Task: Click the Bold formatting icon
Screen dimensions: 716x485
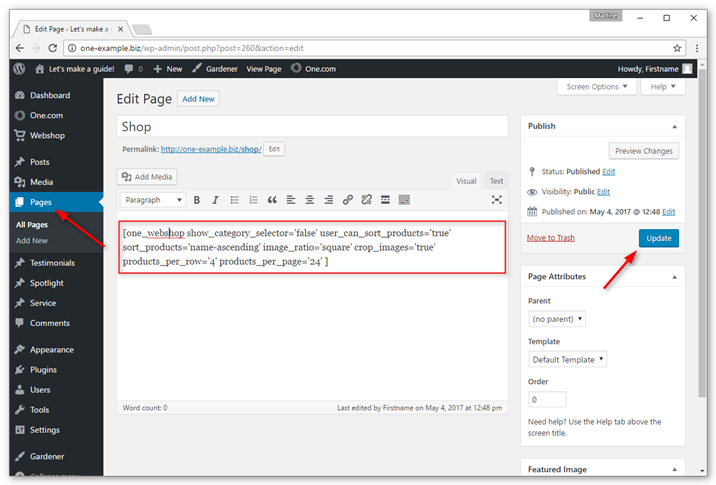Action: click(x=197, y=200)
